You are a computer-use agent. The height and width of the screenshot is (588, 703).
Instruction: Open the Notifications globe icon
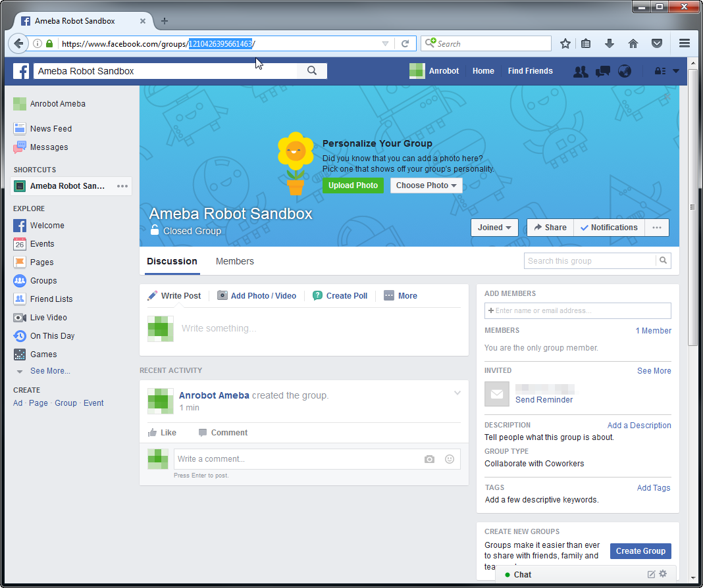[x=625, y=71]
